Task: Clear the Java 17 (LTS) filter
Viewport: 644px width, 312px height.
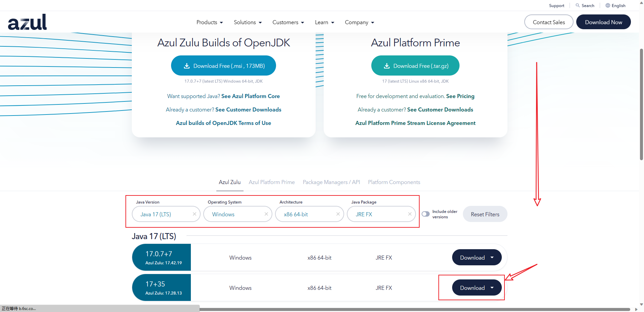Action: click(195, 214)
